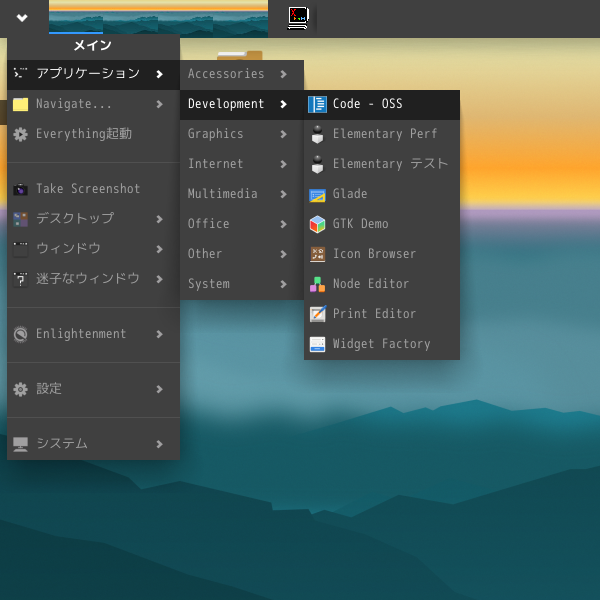Open the 迷子なウィンドウ submenu
This screenshot has width=600, height=600.
(93, 279)
